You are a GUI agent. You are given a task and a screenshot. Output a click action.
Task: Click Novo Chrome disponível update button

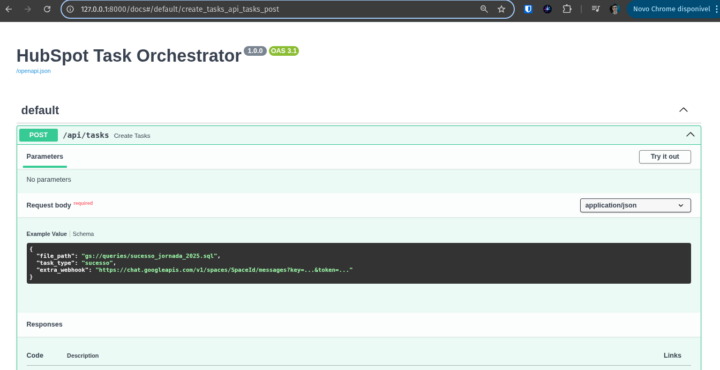[x=670, y=9]
